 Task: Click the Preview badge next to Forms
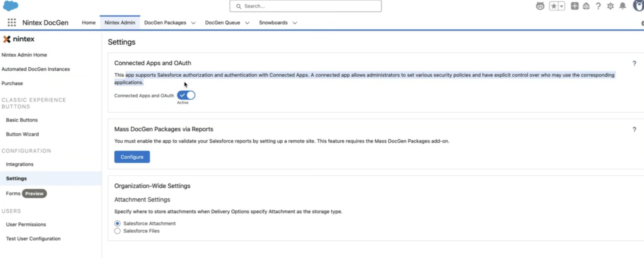tap(34, 193)
